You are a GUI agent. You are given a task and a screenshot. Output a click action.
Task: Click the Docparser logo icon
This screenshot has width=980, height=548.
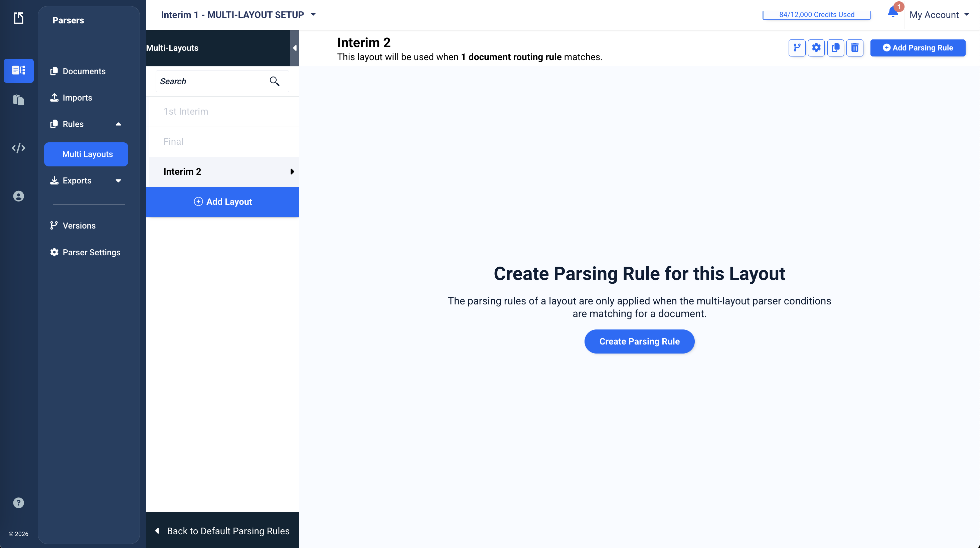(19, 18)
